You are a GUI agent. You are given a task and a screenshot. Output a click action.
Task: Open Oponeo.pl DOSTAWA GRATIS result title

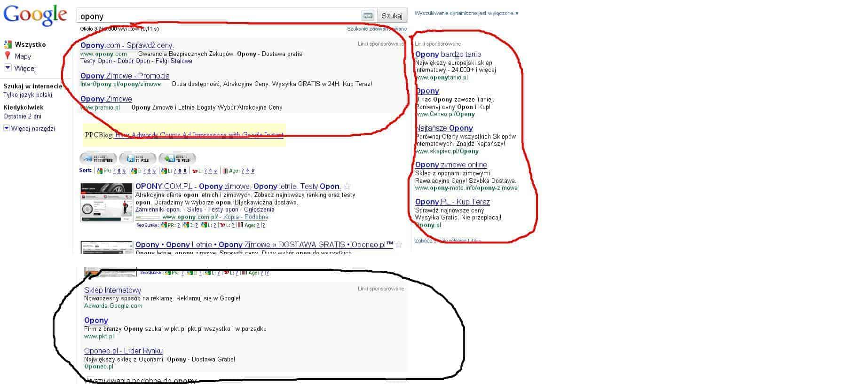[x=264, y=245]
